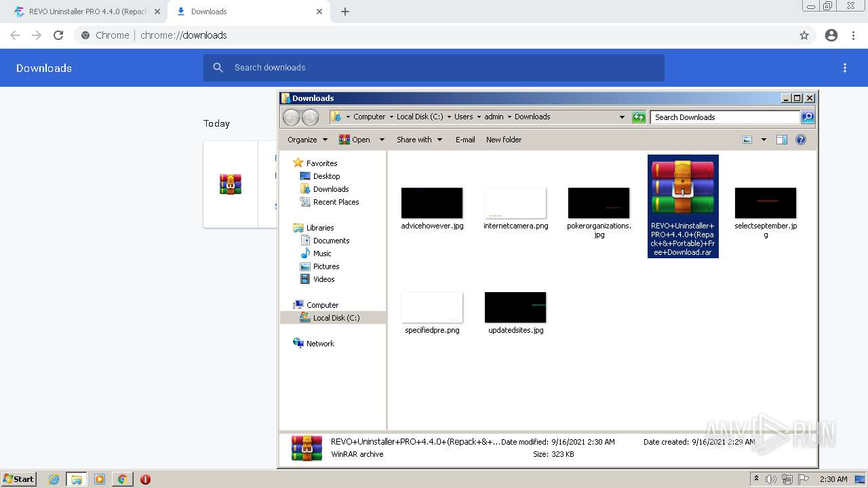Select the updatedsites.jpg file
868x488 pixels.
[x=515, y=312]
